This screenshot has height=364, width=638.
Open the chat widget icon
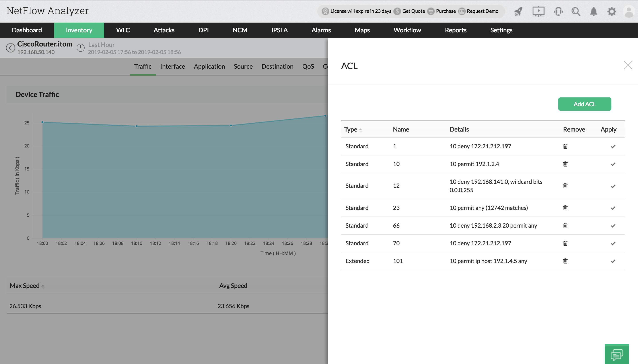tap(617, 354)
